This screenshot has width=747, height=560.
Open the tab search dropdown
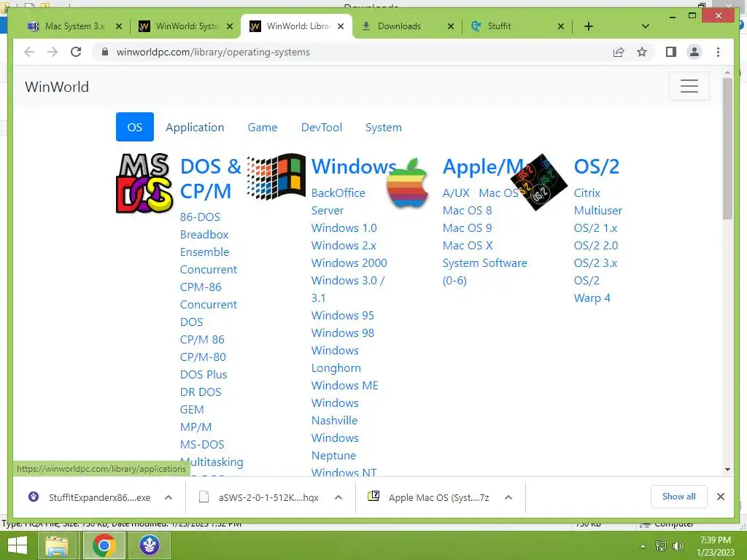coord(646,26)
